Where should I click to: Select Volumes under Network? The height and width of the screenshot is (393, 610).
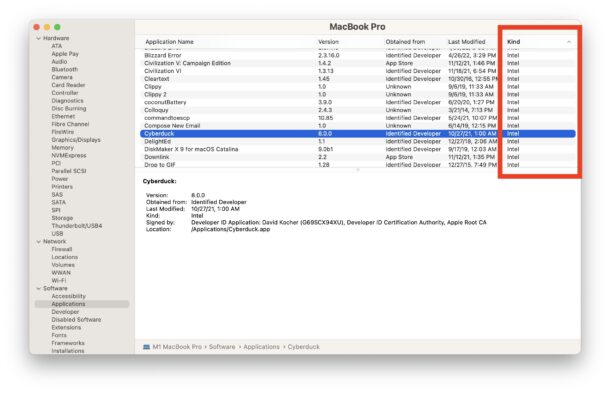[63, 265]
